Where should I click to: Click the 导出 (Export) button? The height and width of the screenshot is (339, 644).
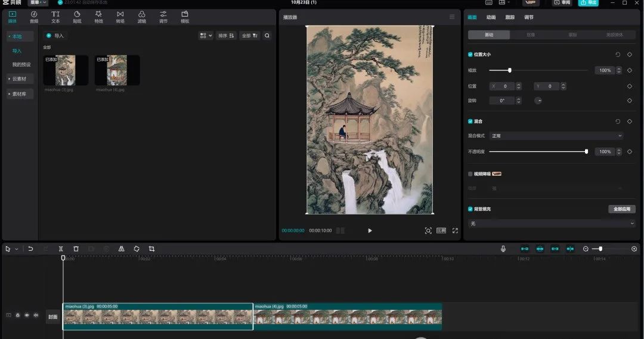[x=588, y=2]
